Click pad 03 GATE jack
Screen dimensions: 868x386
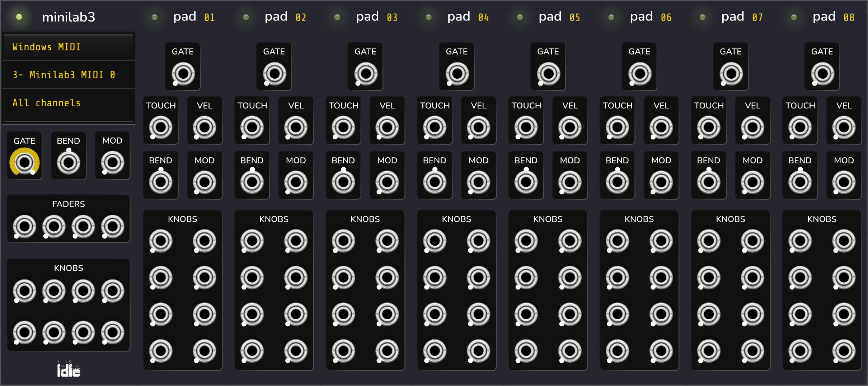[x=366, y=74]
